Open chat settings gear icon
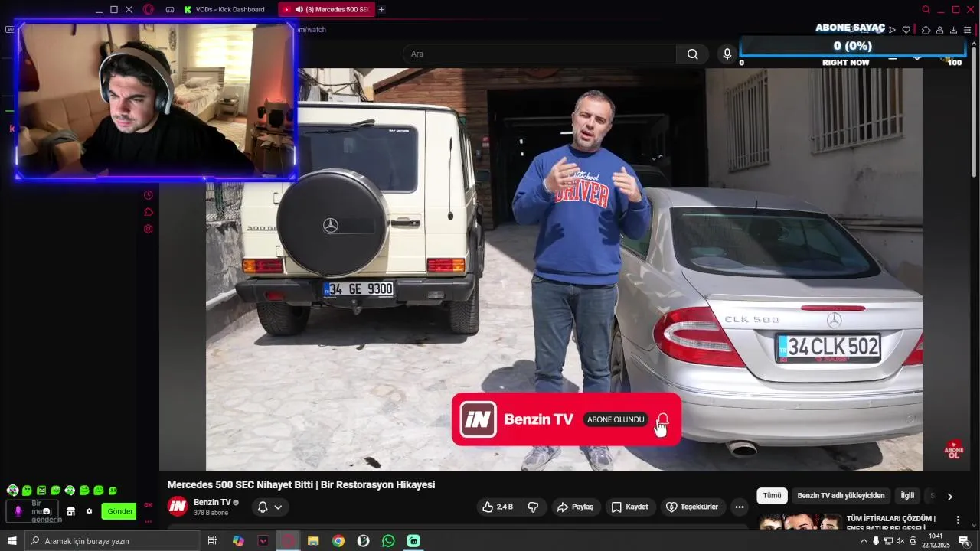 (x=89, y=511)
